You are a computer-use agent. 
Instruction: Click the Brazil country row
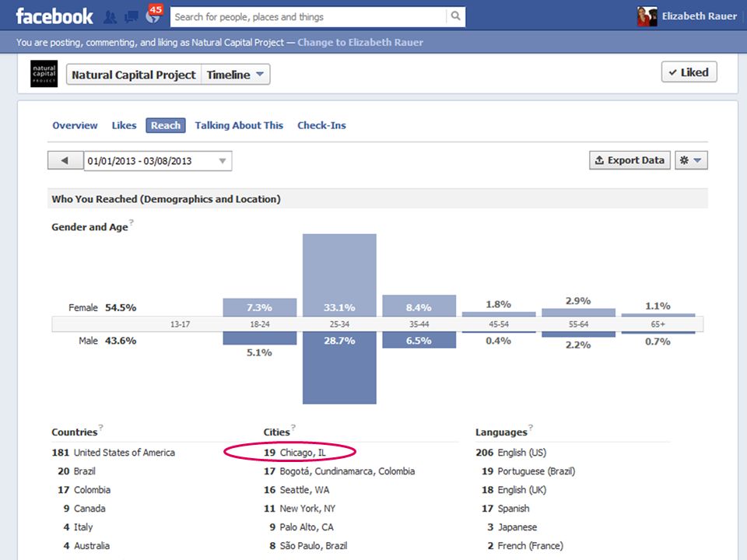(x=77, y=471)
